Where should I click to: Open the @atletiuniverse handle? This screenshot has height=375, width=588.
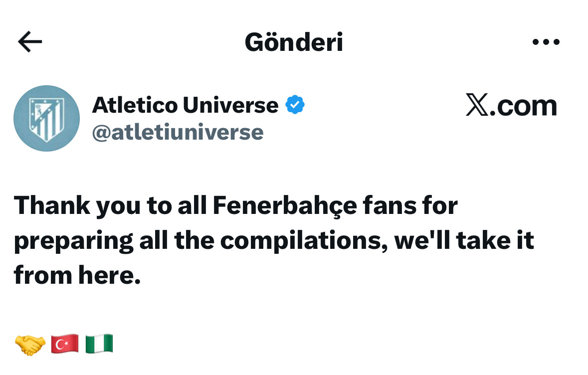[178, 132]
